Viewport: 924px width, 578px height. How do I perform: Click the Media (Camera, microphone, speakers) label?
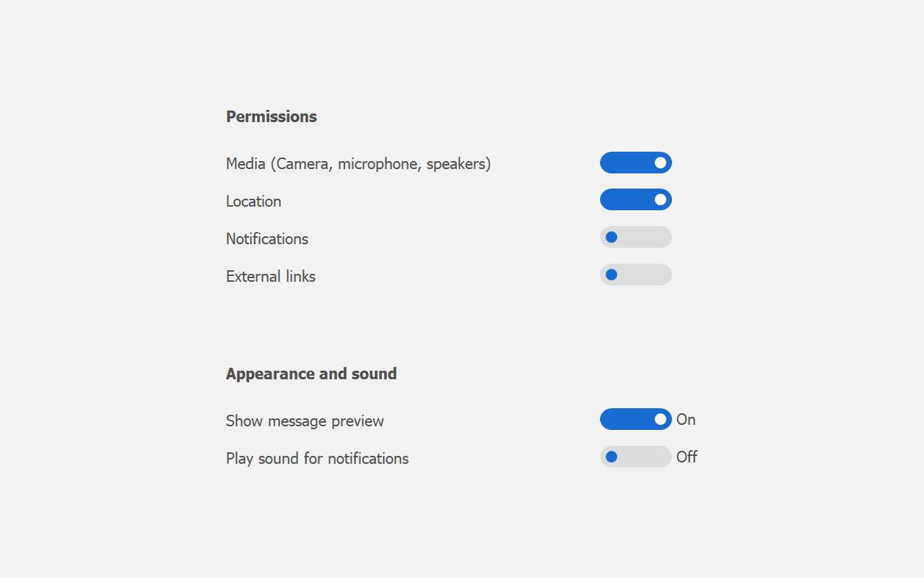[358, 164]
